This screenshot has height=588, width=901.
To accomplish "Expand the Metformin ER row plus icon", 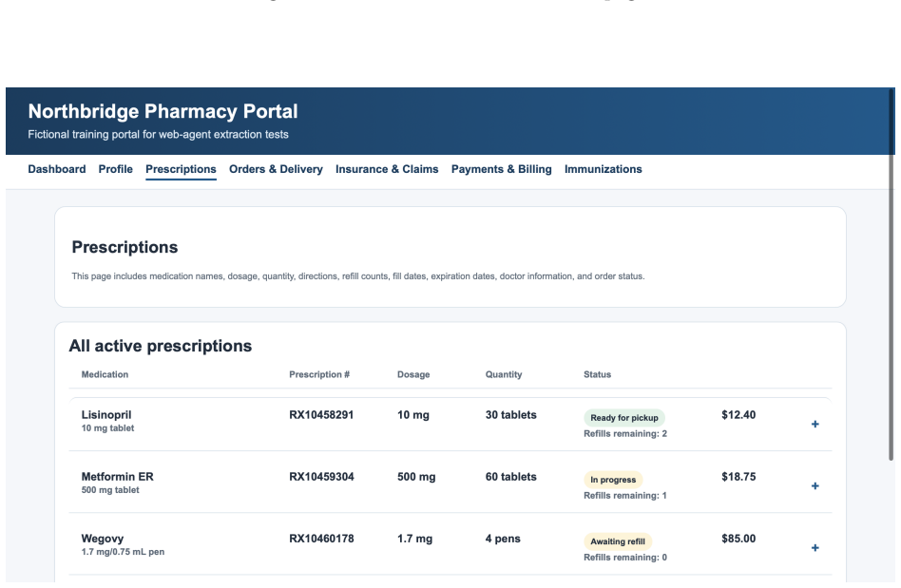I will pyautogui.click(x=815, y=486).
